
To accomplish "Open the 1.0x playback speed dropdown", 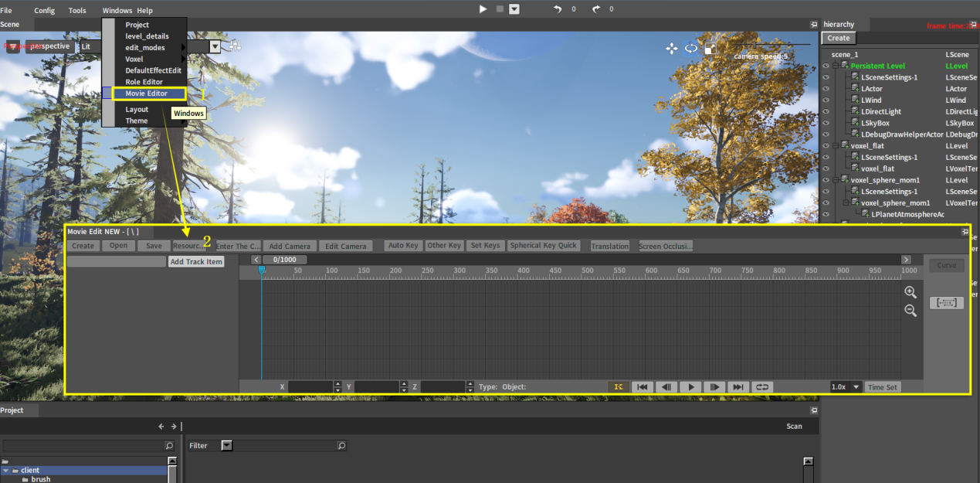I will pyautogui.click(x=846, y=387).
